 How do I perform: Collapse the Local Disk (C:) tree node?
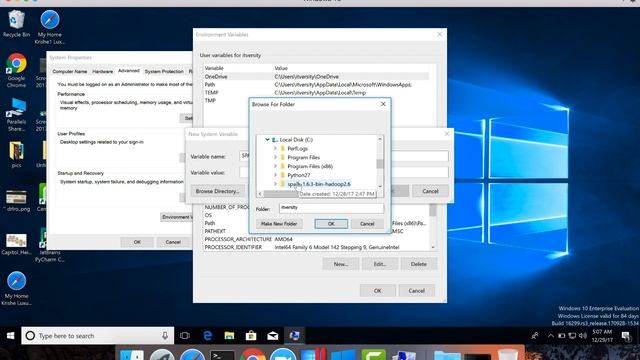[267, 140]
